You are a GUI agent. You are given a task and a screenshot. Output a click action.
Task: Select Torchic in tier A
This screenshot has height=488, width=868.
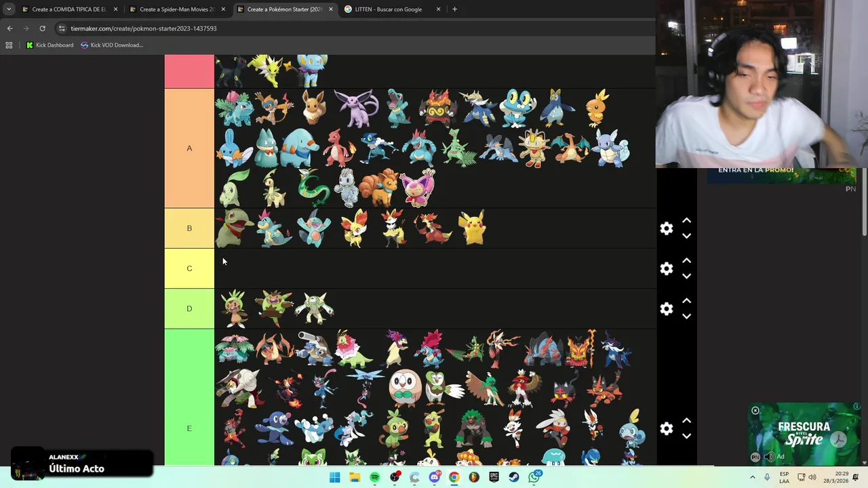pos(597,108)
